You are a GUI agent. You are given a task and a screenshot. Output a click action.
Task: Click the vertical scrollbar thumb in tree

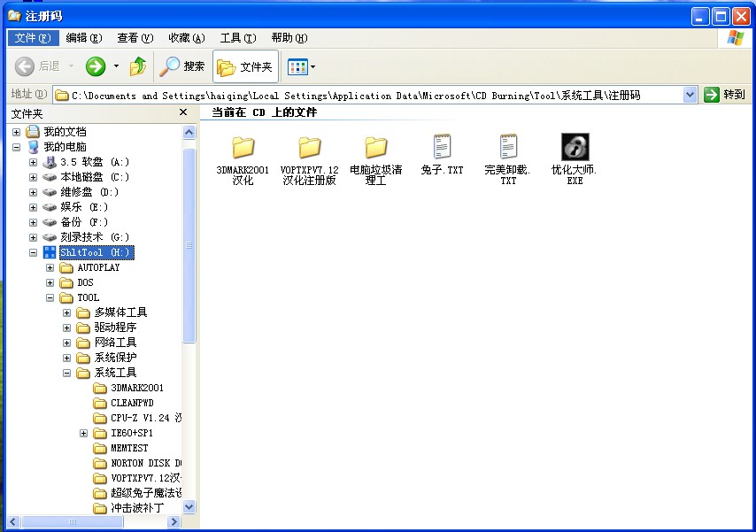coord(189,245)
